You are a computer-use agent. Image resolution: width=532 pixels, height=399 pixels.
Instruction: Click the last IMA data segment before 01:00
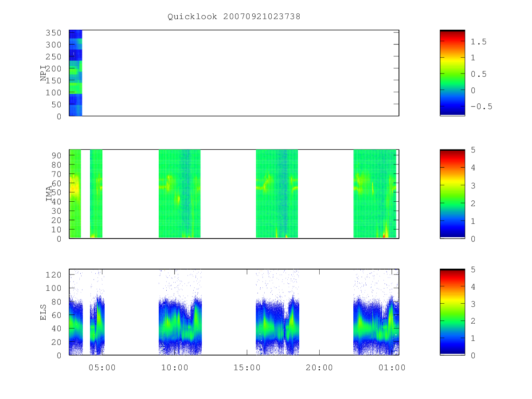(x=375, y=194)
